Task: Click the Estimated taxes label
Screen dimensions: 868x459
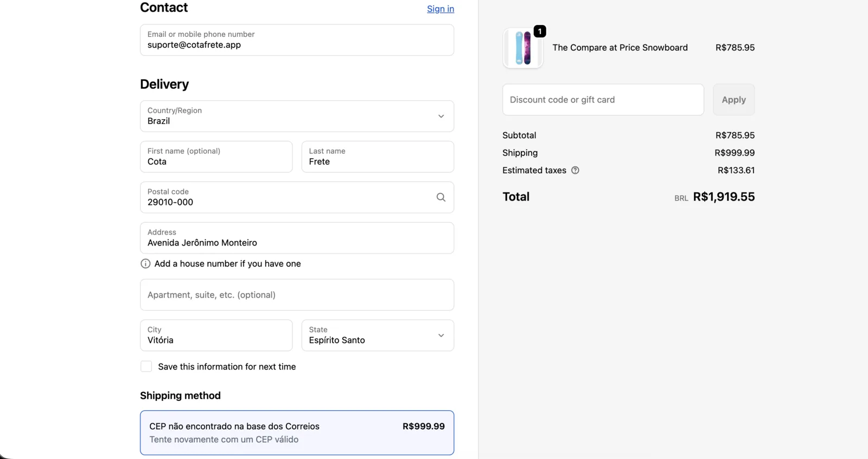Action: point(534,170)
